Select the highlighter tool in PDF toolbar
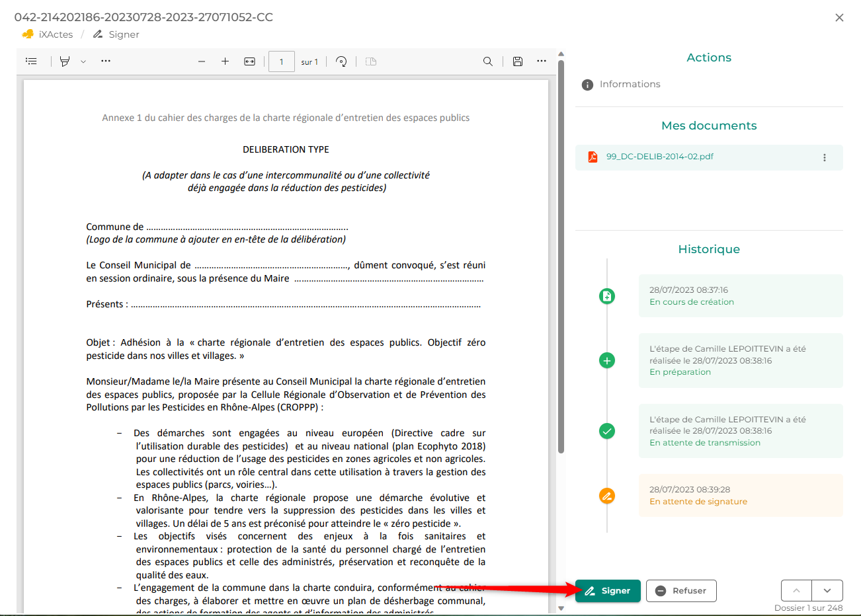This screenshot has height=616, width=861. [x=65, y=61]
